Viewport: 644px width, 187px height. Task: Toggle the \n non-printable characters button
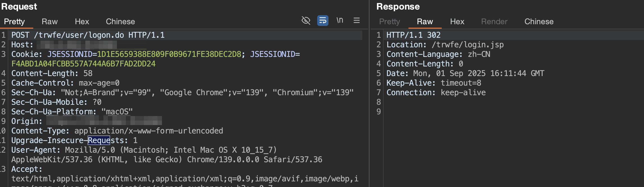[x=340, y=21]
